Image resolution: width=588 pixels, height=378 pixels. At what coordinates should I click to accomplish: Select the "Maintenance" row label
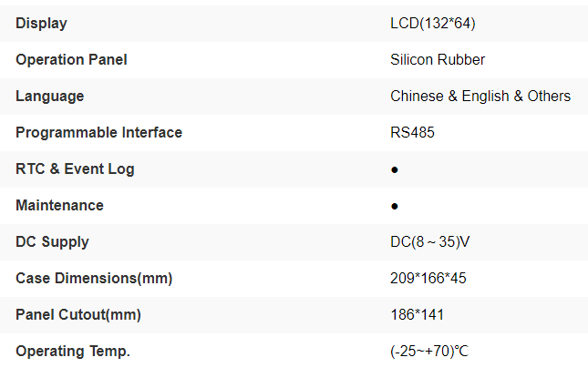click(59, 205)
